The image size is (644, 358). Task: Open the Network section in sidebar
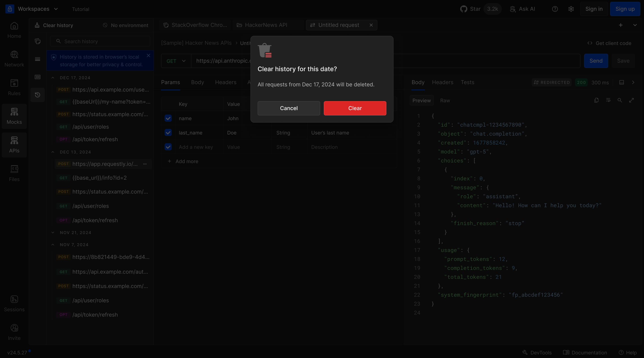point(14,59)
